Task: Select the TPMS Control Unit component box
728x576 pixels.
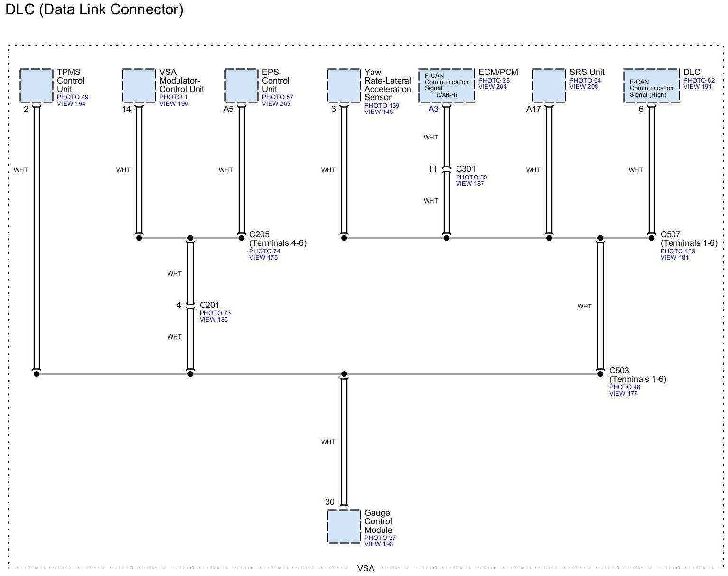Action: (37, 85)
